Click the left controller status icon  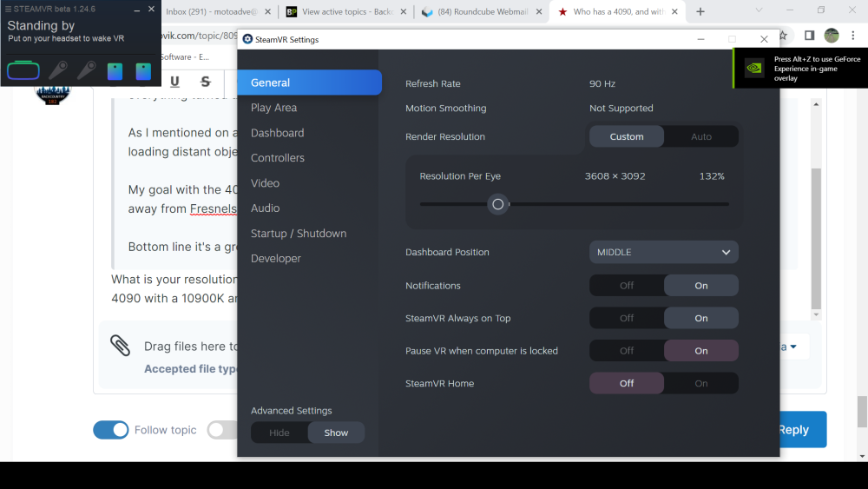click(x=58, y=70)
